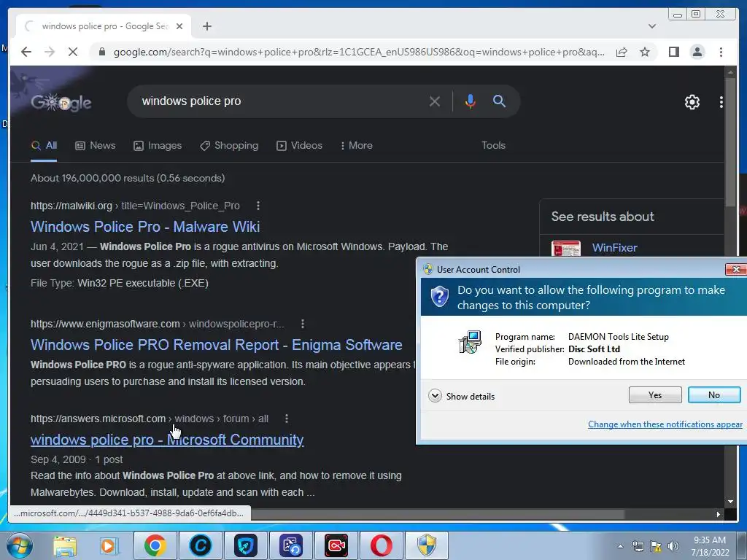Click the UAC shield taskbar icon
Image resolution: width=747 pixels, height=560 pixels.
click(426, 545)
